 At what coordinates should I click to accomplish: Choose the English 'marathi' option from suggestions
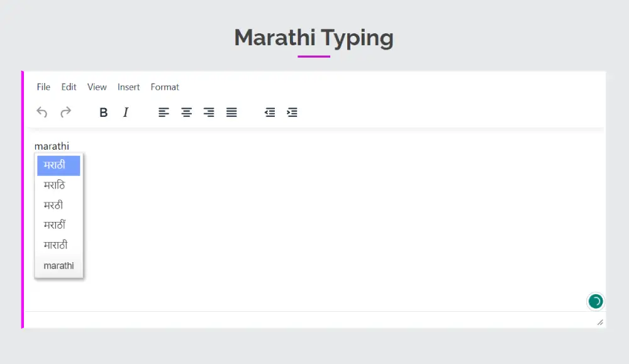(x=58, y=265)
